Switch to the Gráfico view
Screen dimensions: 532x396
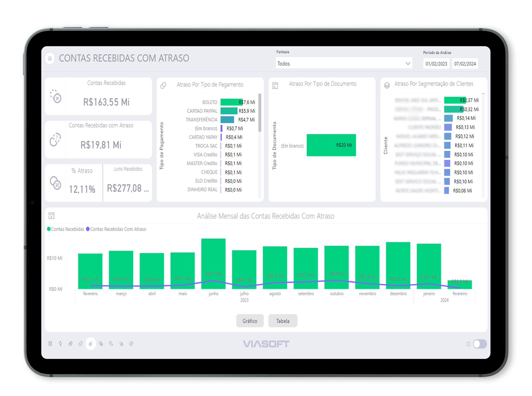(x=250, y=321)
